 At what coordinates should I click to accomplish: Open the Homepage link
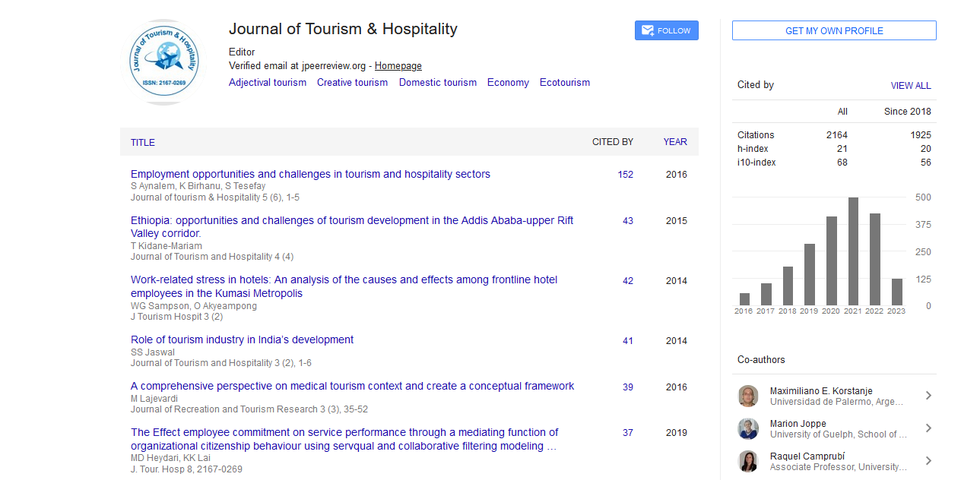[398, 66]
